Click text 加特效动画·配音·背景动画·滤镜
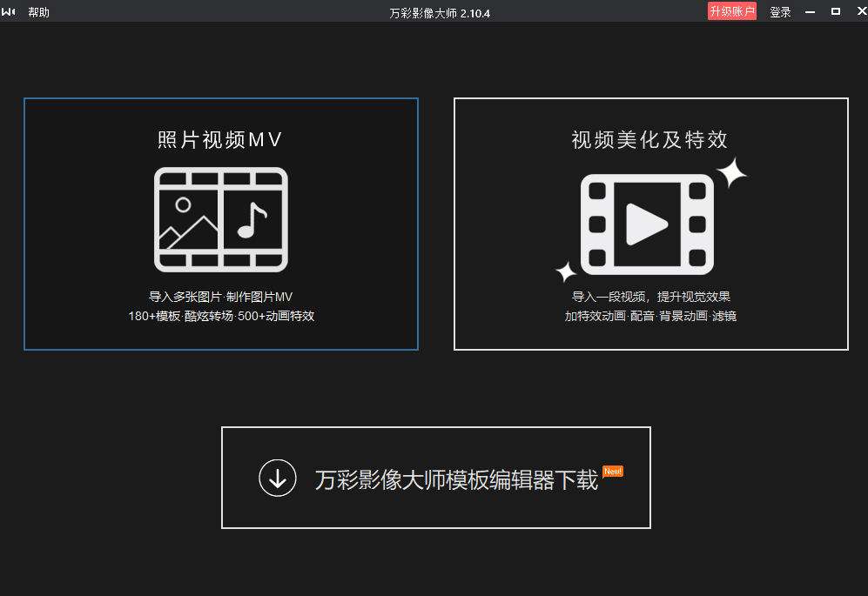 tap(650, 316)
